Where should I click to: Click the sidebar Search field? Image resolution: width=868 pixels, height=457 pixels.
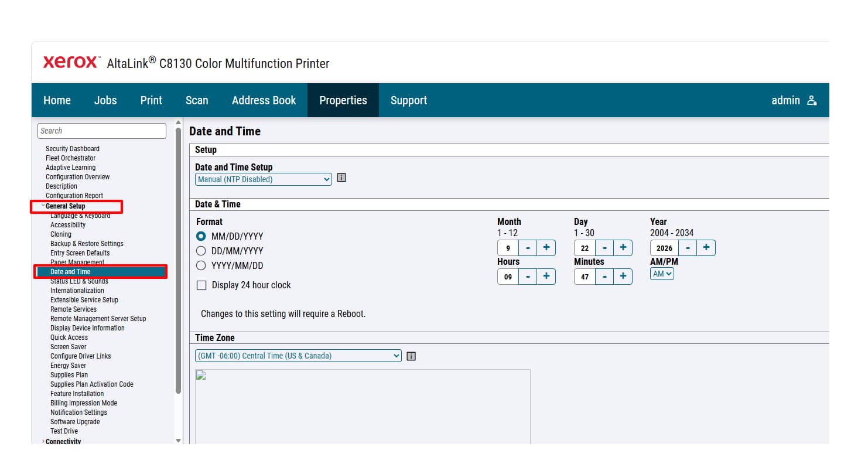(102, 131)
